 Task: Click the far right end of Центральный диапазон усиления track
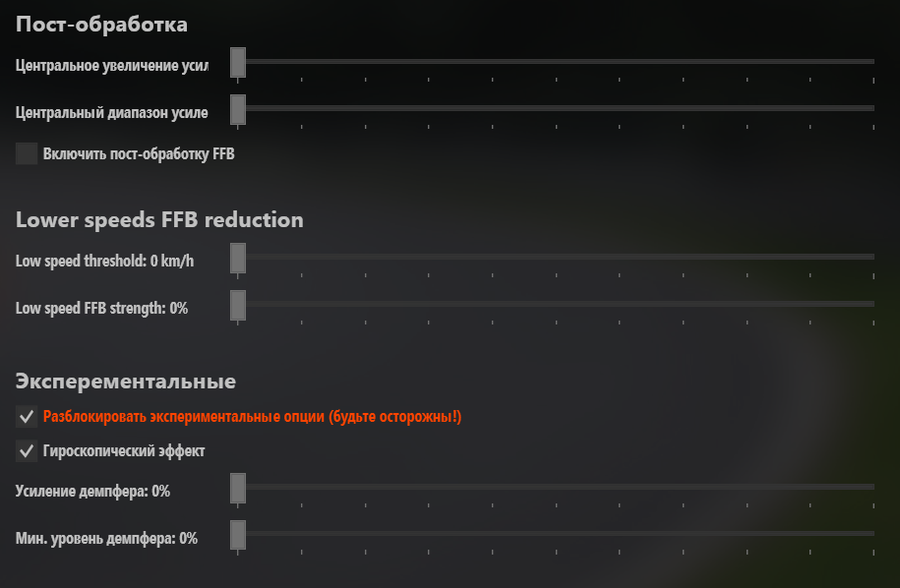tap(872, 108)
